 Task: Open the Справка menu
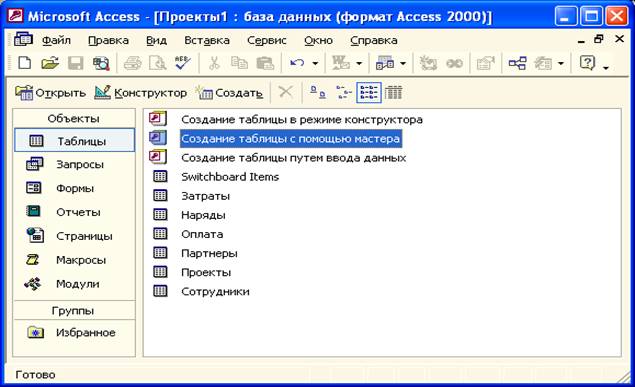click(373, 40)
